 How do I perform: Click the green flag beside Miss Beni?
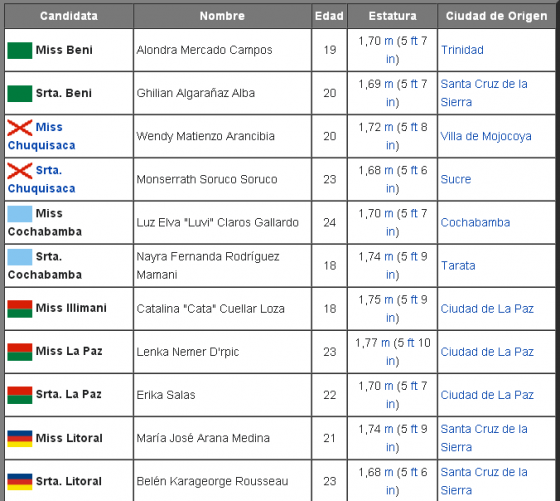click(x=20, y=50)
